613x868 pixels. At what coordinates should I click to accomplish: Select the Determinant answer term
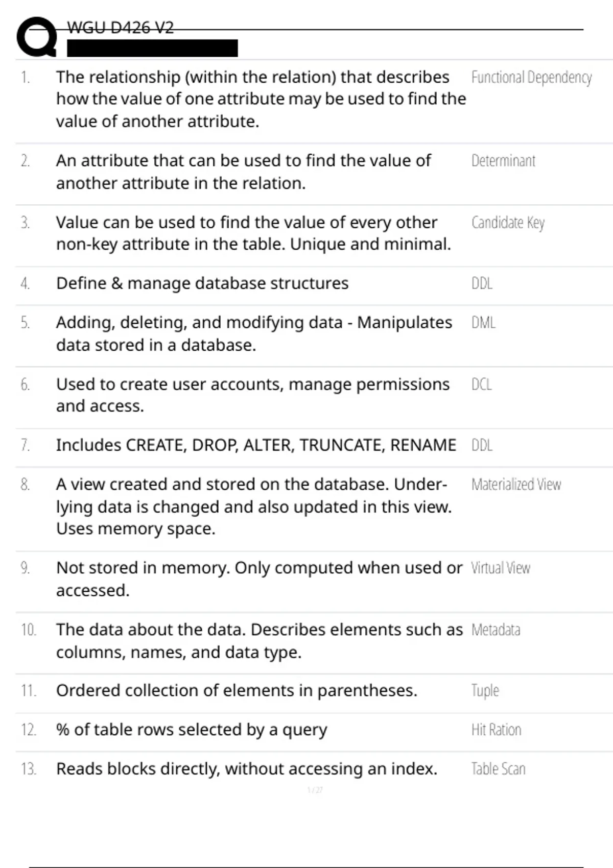click(x=503, y=161)
